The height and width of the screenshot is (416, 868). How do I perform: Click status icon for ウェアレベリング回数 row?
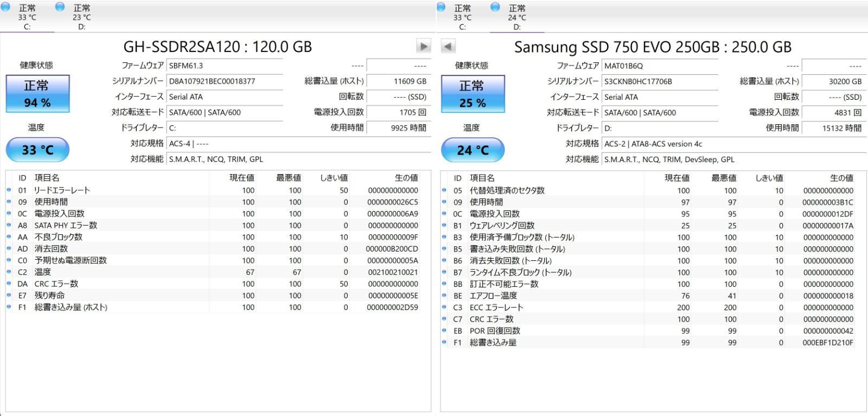click(444, 225)
